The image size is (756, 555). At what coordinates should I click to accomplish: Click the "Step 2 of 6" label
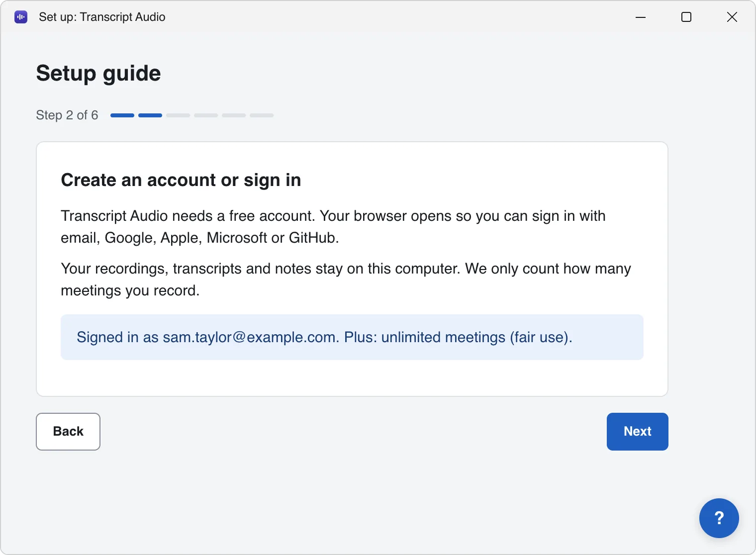67,115
